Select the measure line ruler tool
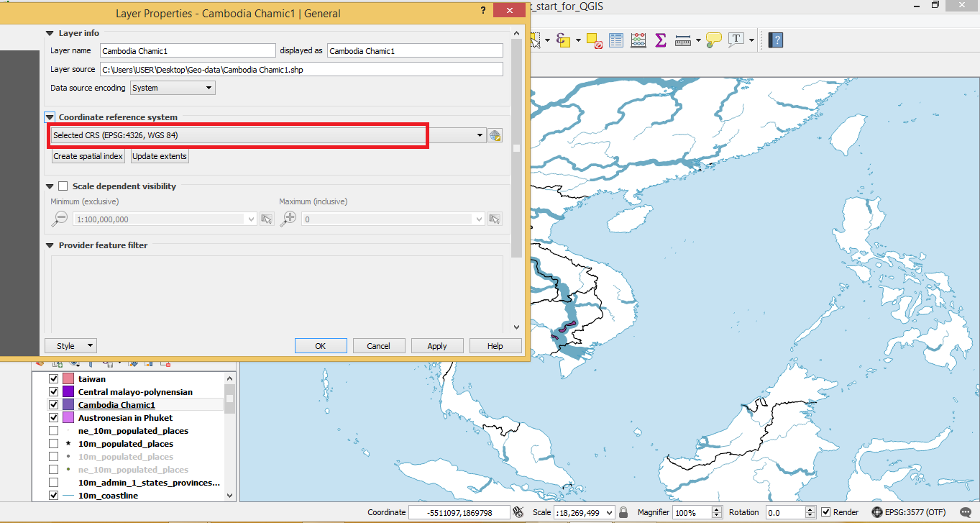This screenshot has height=523, width=980. [x=683, y=40]
